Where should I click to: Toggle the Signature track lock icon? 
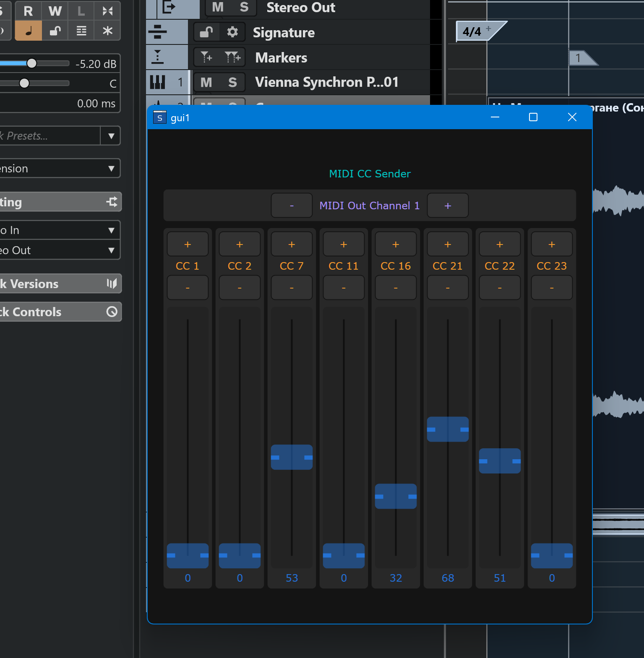(206, 32)
